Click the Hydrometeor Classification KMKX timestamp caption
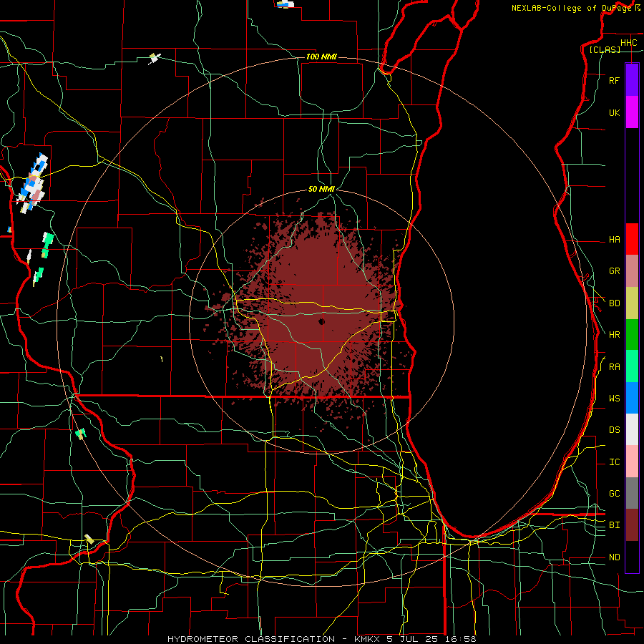Screen dimensions: 644x644 tap(322, 639)
